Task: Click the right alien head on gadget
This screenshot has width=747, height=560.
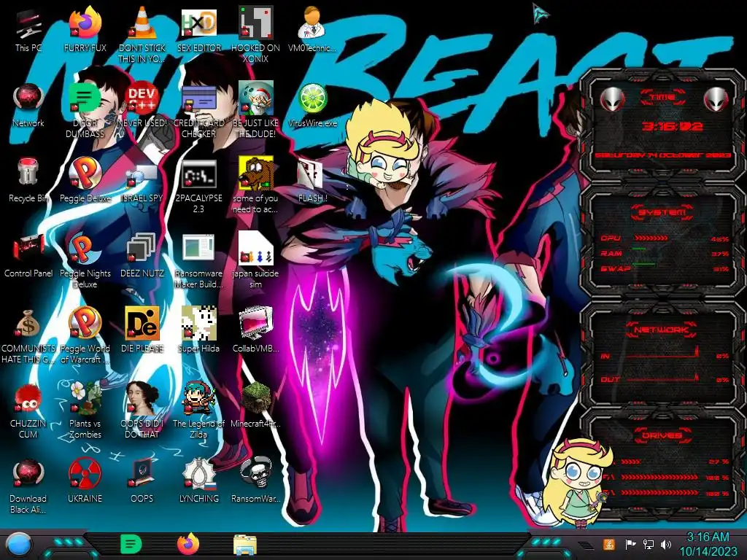Action: click(x=716, y=99)
